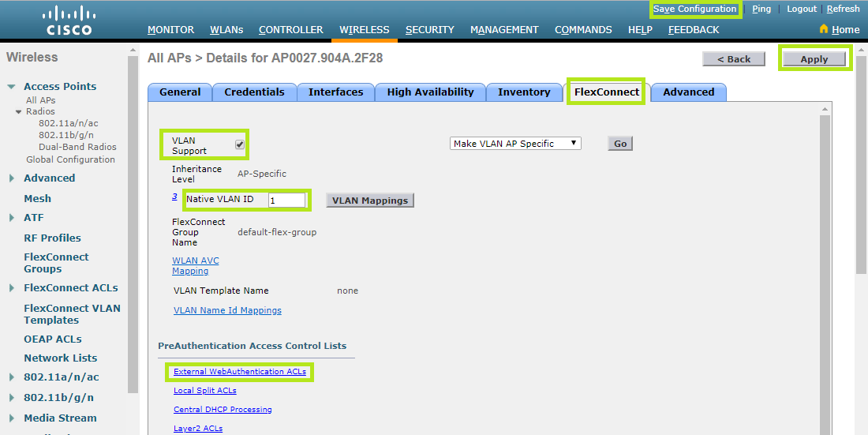Open External WebAuthentication ACLs link
The width and height of the screenshot is (868, 435).
click(240, 372)
